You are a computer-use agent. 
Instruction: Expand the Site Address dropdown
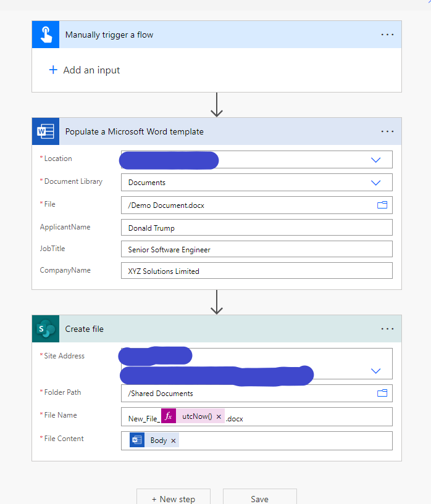pos(375,371)
